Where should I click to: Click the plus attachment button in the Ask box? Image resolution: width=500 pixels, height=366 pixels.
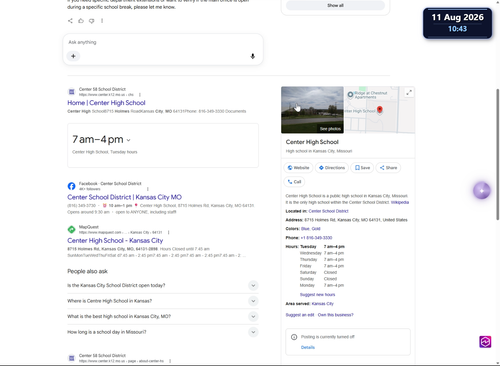coord(73,56)
